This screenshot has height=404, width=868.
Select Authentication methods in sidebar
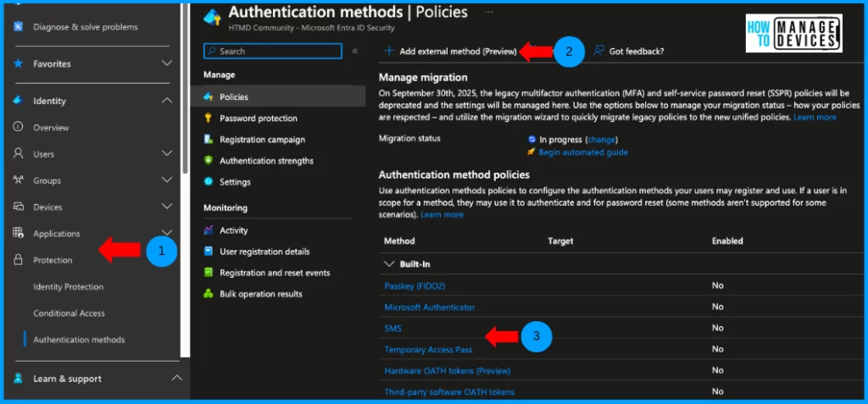pos(79,340)
